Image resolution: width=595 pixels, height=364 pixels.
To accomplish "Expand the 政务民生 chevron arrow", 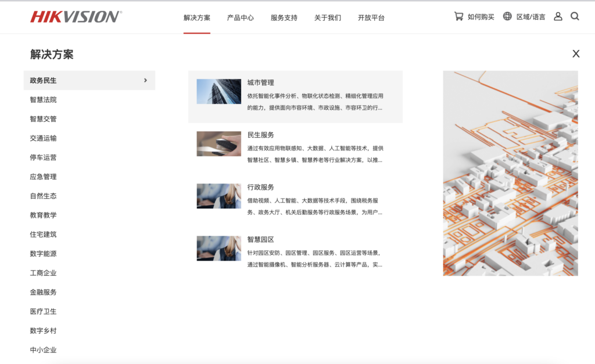I will click(x=145, y=80).
